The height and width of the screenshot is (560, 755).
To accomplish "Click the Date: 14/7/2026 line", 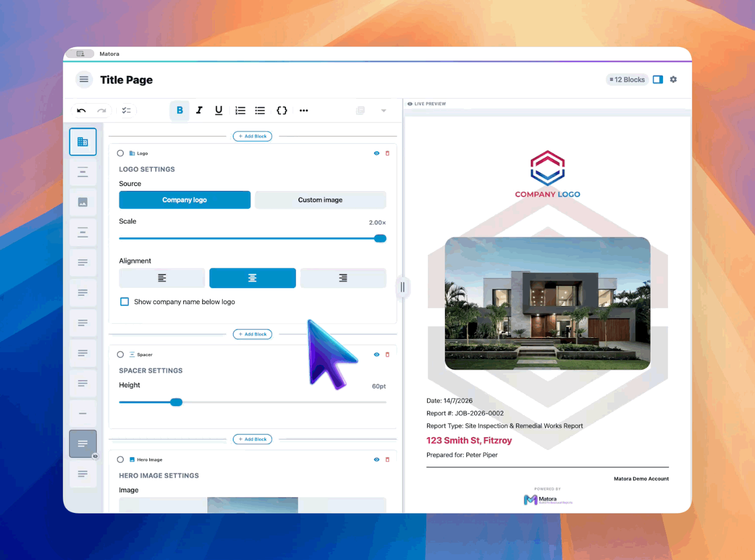I will [x=449, y=401].
